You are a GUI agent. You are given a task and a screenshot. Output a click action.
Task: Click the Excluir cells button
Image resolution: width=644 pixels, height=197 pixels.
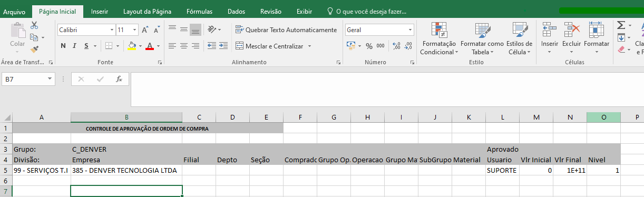click(571, 38)
